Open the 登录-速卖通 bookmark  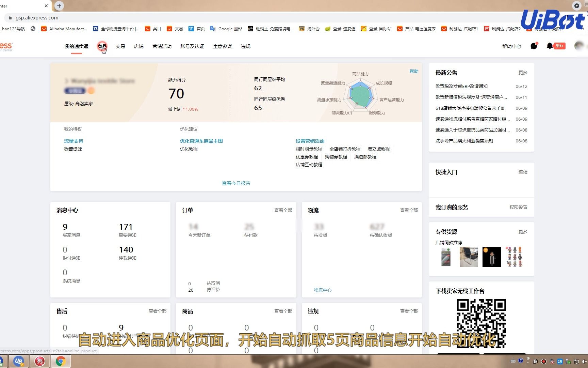340,29
